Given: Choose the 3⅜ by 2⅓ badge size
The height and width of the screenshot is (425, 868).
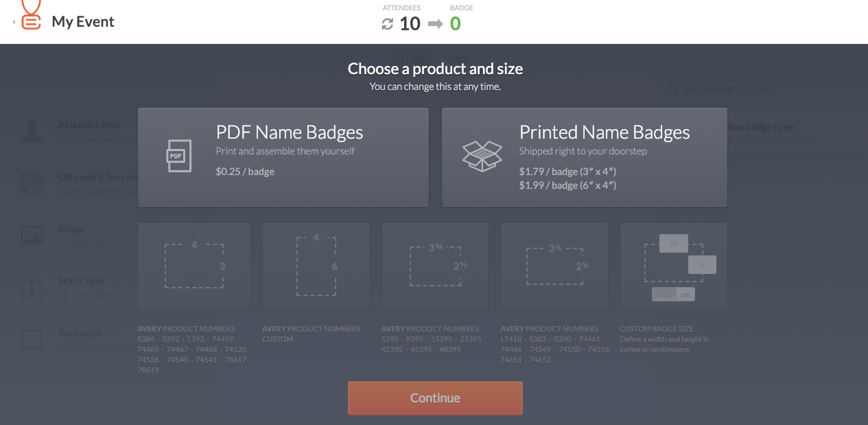Looking at the screenshot, I should [436, 266].
